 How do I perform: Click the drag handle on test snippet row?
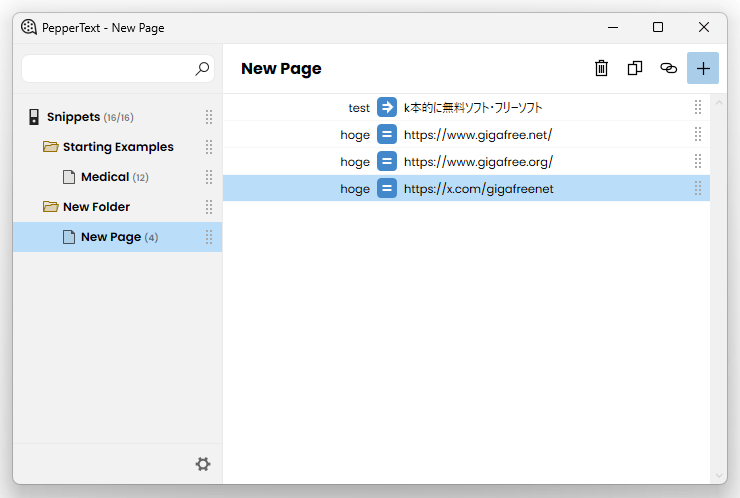pyautogui.click(x=698, y=107)
